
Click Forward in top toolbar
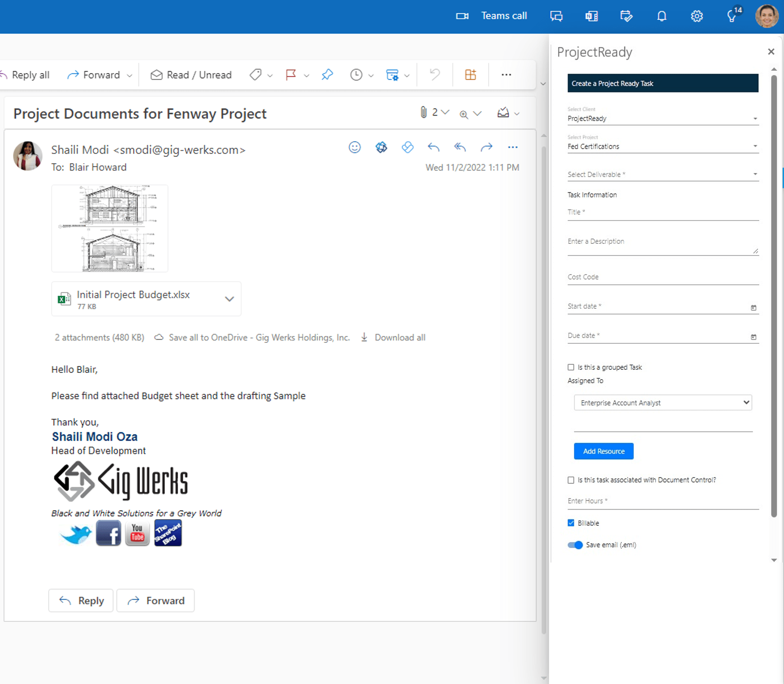(94, 75)
